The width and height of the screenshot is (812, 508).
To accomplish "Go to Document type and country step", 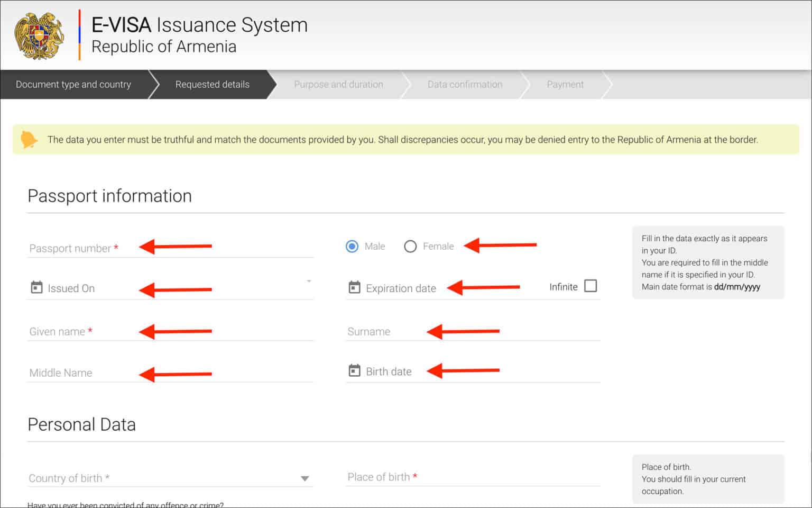I will tap(73, 85).
